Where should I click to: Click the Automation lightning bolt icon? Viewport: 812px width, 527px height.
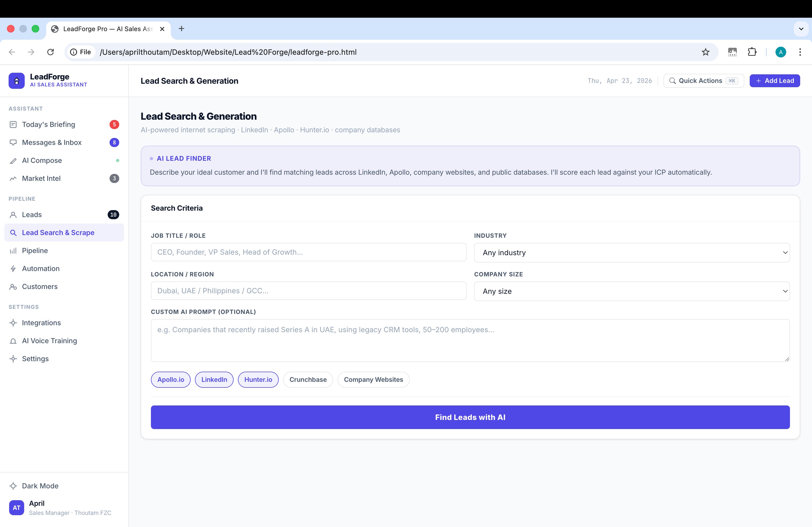click(13, 269)
